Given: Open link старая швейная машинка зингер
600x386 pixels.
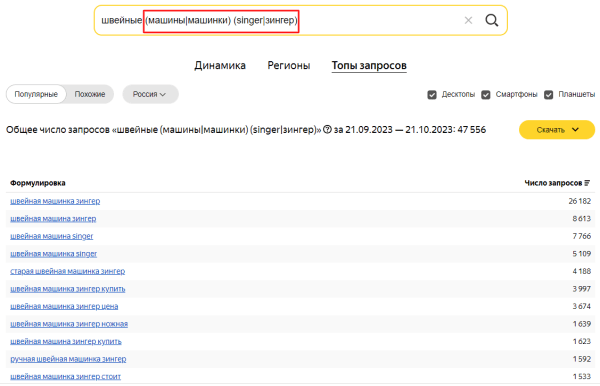Looking at the screenshot, I should (67, 271).
